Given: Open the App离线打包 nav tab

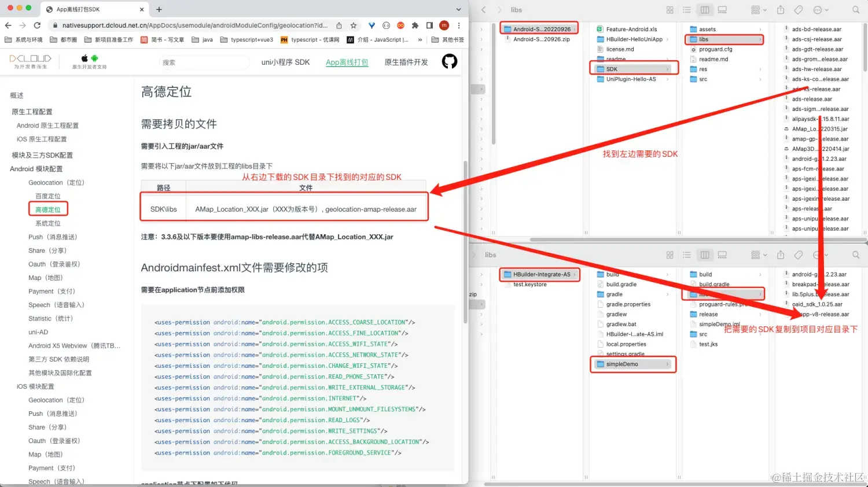Looking at the screenshot, I should click(347, 62).
